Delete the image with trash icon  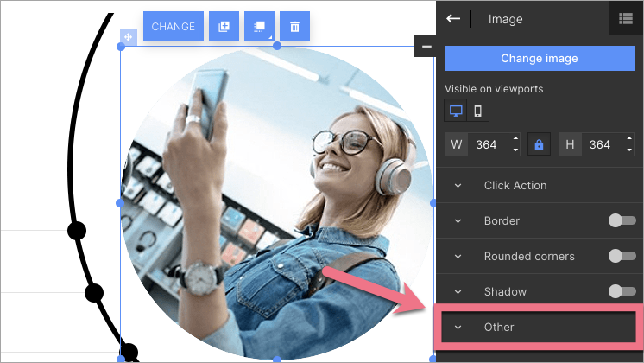294,27
